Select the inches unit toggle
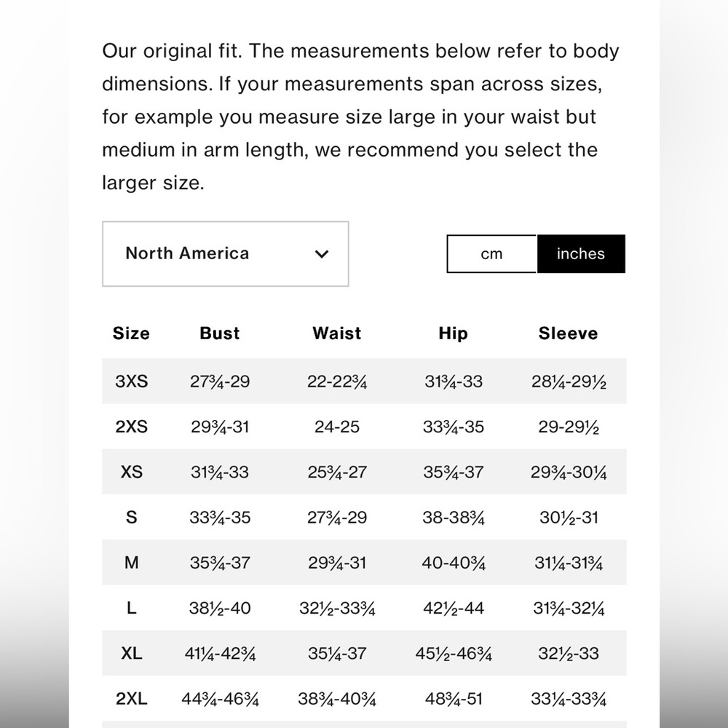 (581, 254)
